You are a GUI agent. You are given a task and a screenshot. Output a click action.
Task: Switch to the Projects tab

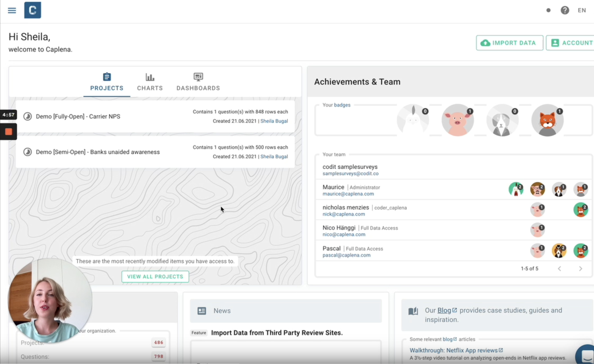[107, 82]
